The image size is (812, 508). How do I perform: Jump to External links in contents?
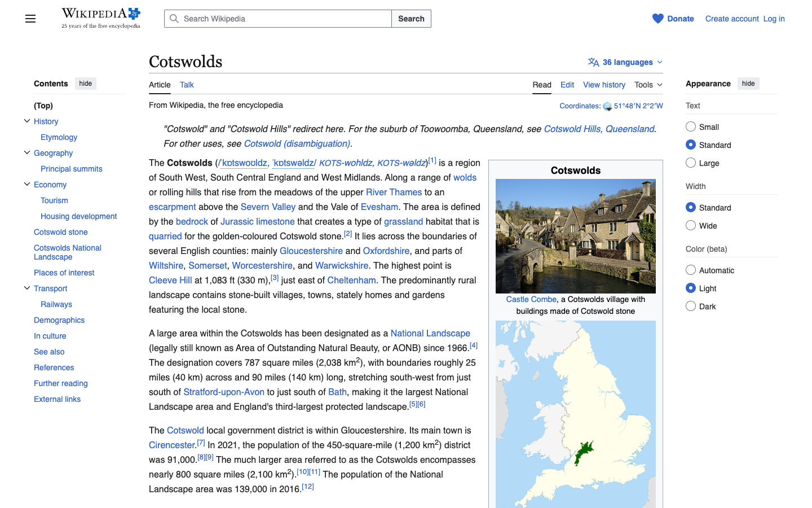tap(57, 399)
